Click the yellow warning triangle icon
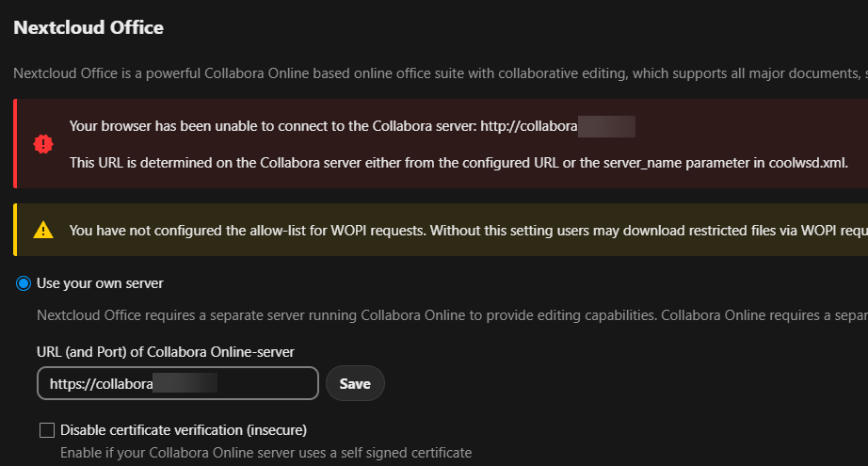 43,230
